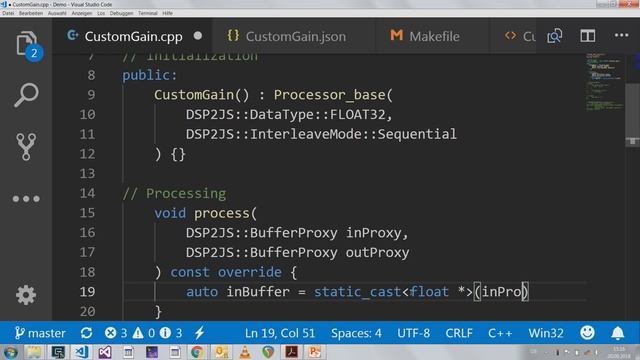Open notifications via the bell icon

click(x=618, y=333)
